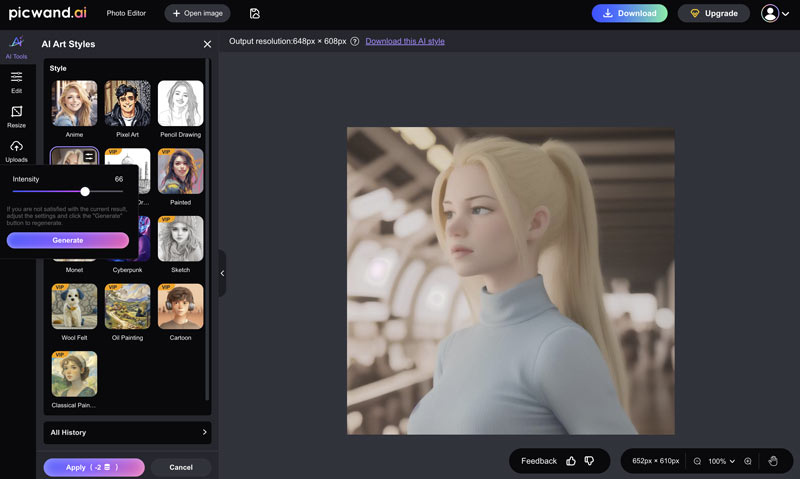
Task: Click the output resolution help icon
Action: pos(355,41)
